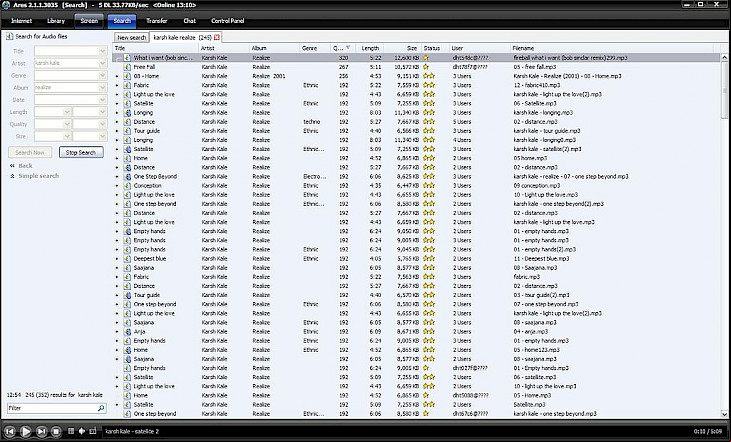
Task: Click the fullscreen icon in the player bar
Action: point(92,431)
